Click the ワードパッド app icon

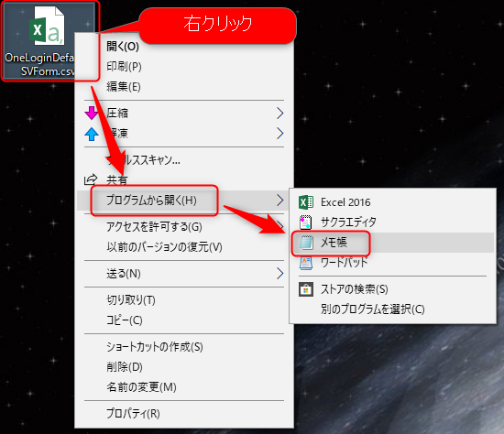(x=306, y=263)
